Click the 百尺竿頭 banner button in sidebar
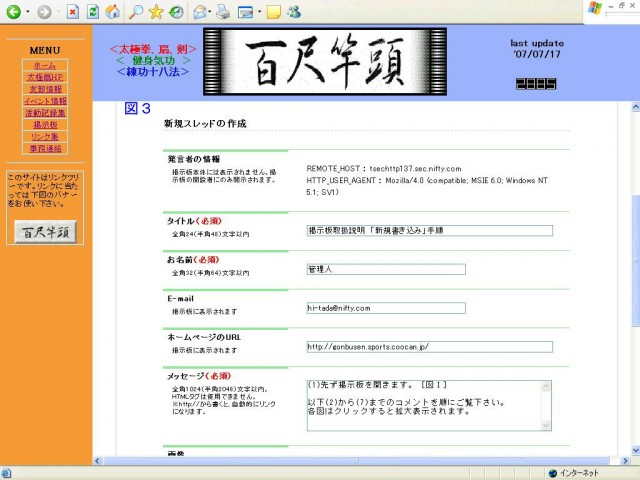This screenshot has height=480, width=640. 45,231
